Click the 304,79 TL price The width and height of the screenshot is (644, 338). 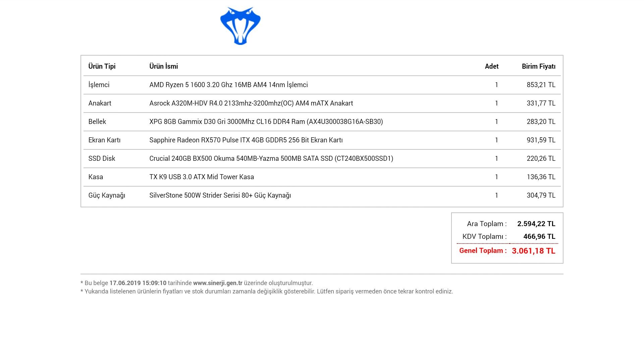tap(541, 195)
